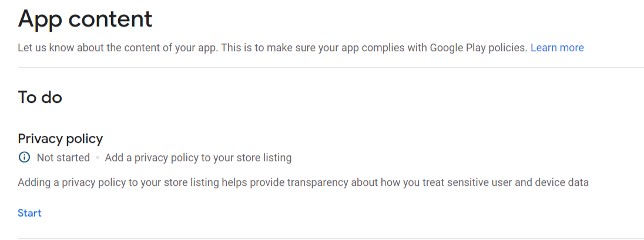Click the Privacy policy heading
644x240 pixels.
(61, 139)
